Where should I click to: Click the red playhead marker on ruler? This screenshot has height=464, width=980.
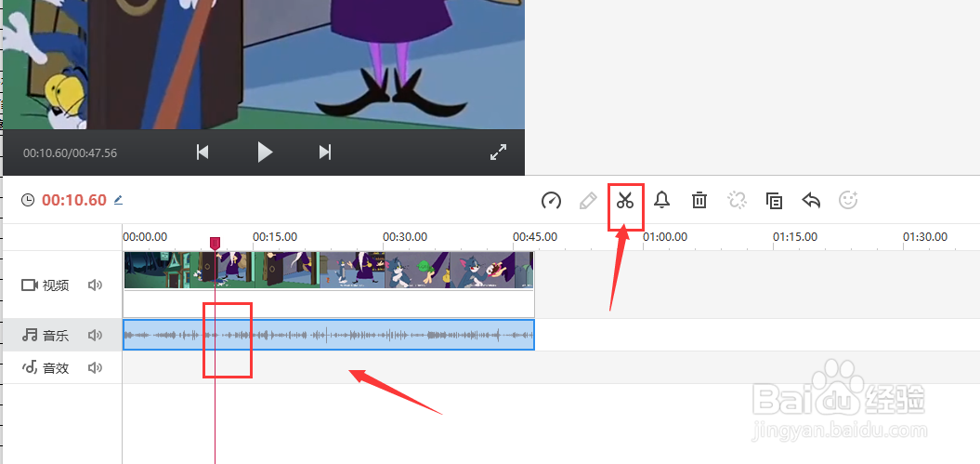click(x=215, y=244)
